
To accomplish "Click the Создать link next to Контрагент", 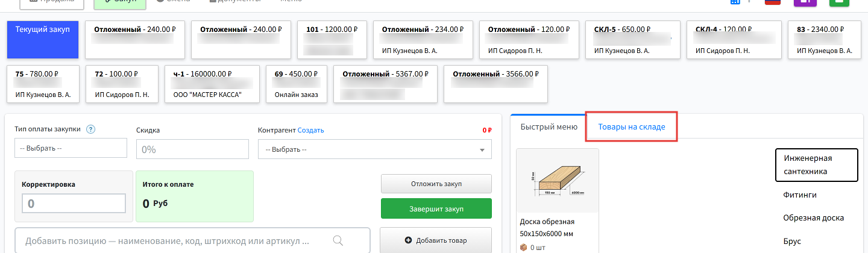I will (311, 130).
